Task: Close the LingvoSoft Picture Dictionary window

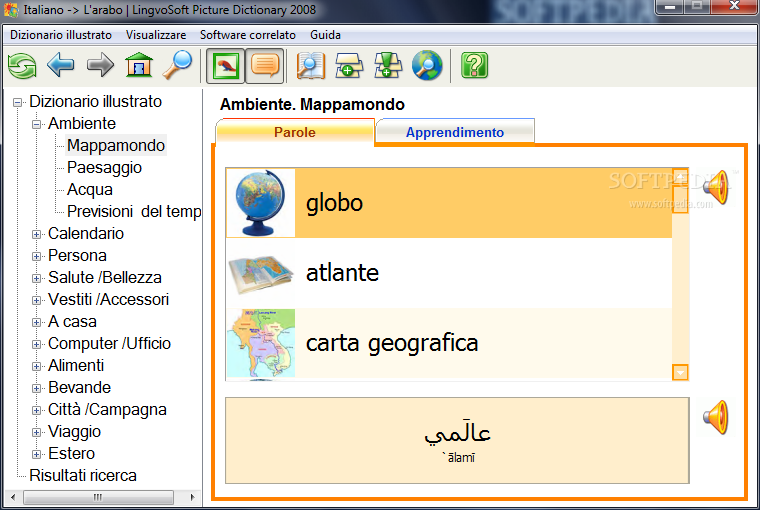Action: click(x=734, y=7)
